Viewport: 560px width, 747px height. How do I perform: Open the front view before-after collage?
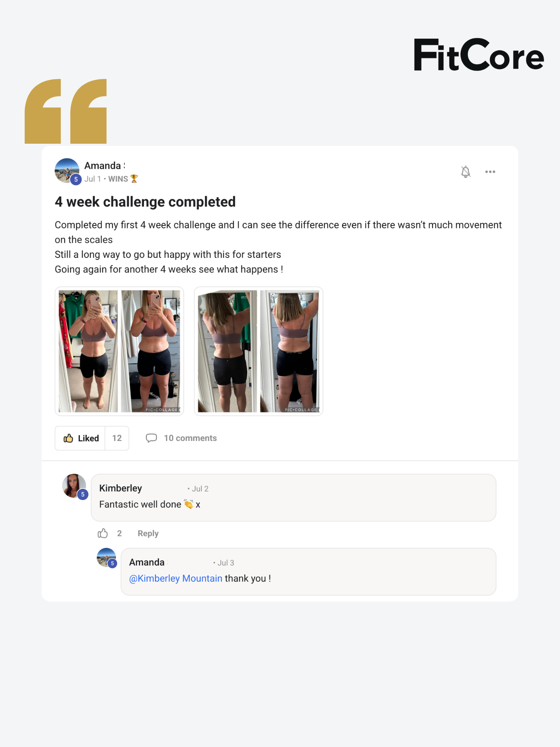pos(119,351)
